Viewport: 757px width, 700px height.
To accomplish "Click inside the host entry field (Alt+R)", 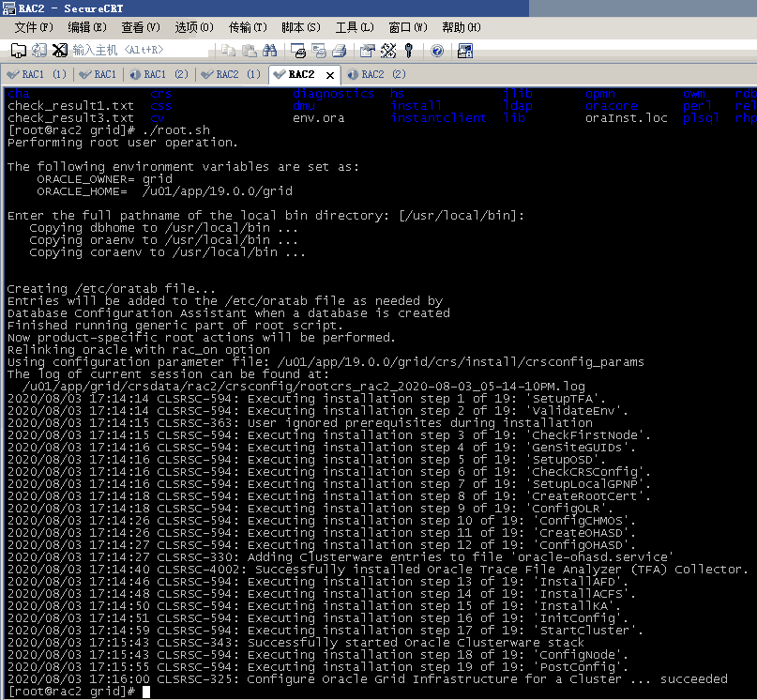I will point(141,50).
